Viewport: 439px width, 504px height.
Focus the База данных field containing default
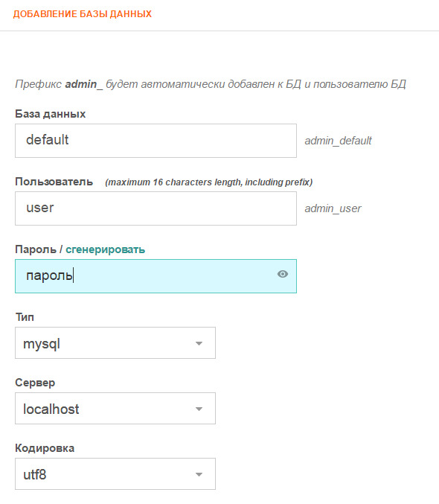pos(156,141)
